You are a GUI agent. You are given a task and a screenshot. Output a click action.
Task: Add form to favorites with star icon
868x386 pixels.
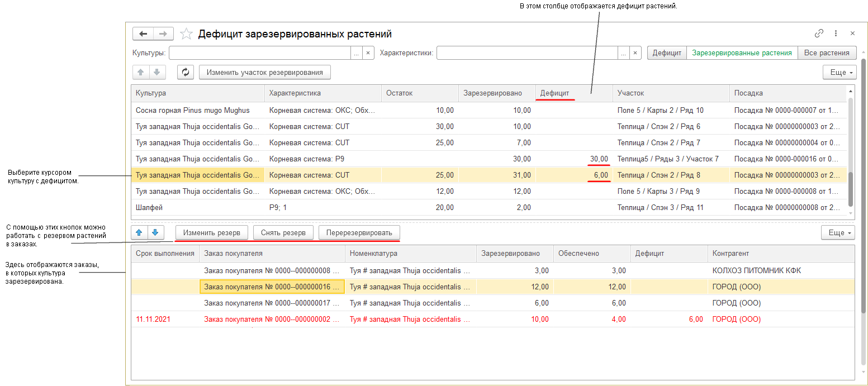[186, 34]
